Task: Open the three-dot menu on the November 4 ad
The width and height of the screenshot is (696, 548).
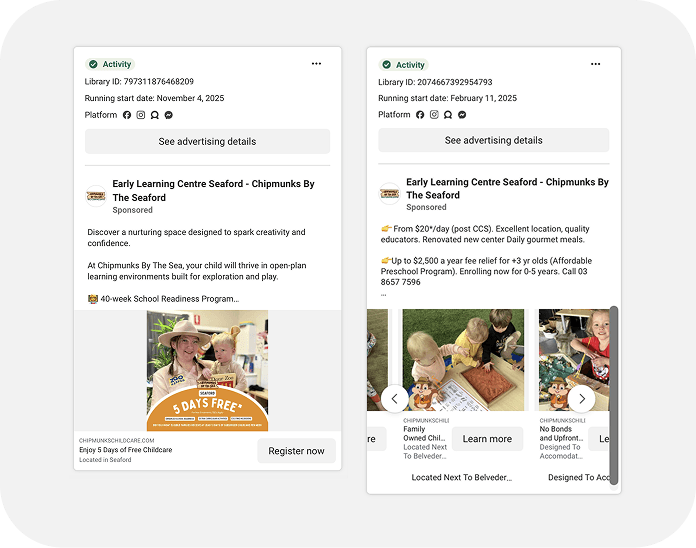Action: [x=316, y=63]
